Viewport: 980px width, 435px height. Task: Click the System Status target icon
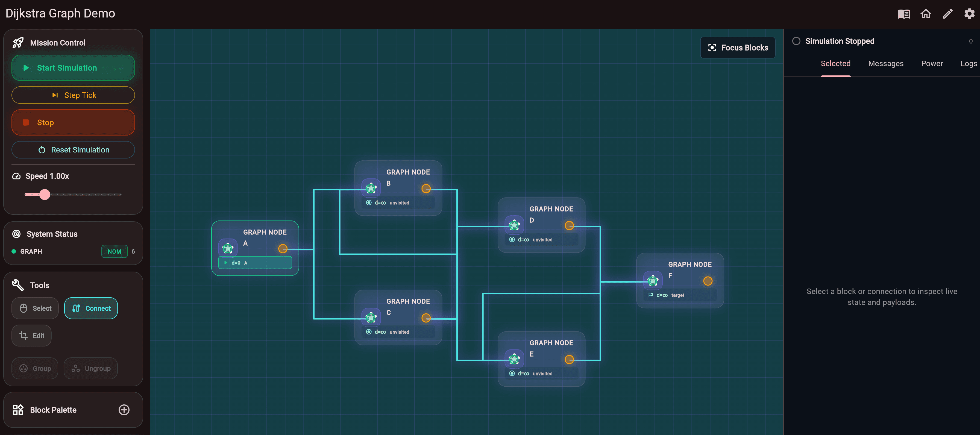(16, 234)
